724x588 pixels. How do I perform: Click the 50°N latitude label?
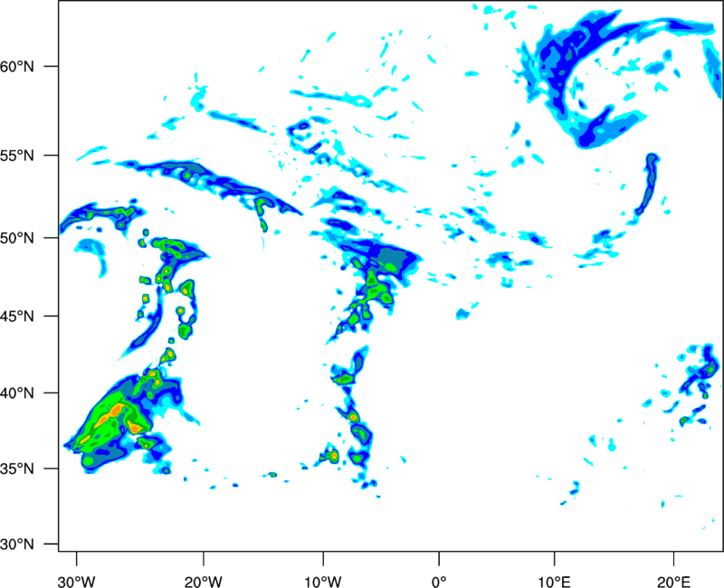click(17, 238)
